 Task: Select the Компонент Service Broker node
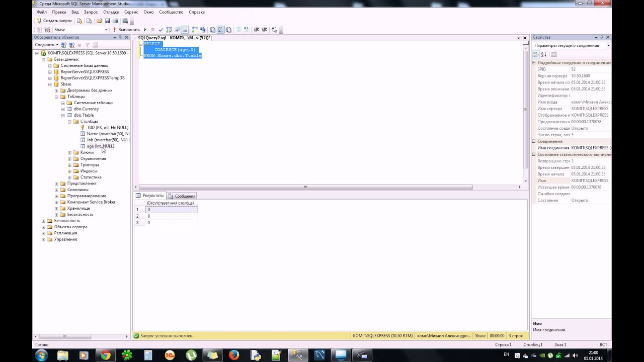click(x=92, y=202)
